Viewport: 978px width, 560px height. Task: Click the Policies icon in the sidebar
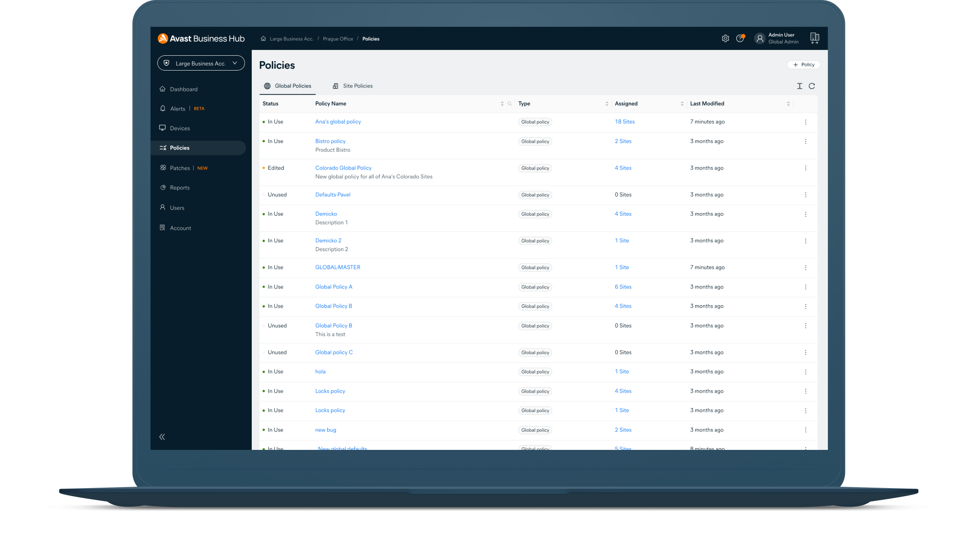pos(163,148)
